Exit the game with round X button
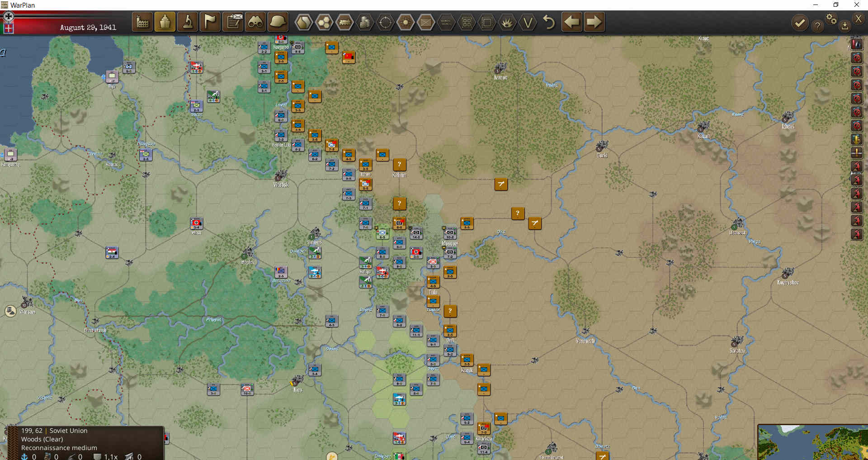The height and width of the screenshot is (460, 868). 859,19
